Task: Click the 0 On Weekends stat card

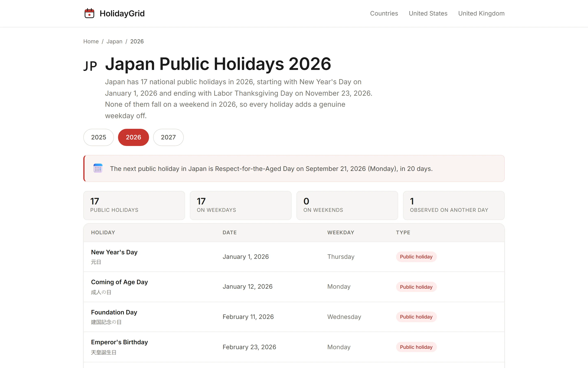Action: tap(347, 205)
